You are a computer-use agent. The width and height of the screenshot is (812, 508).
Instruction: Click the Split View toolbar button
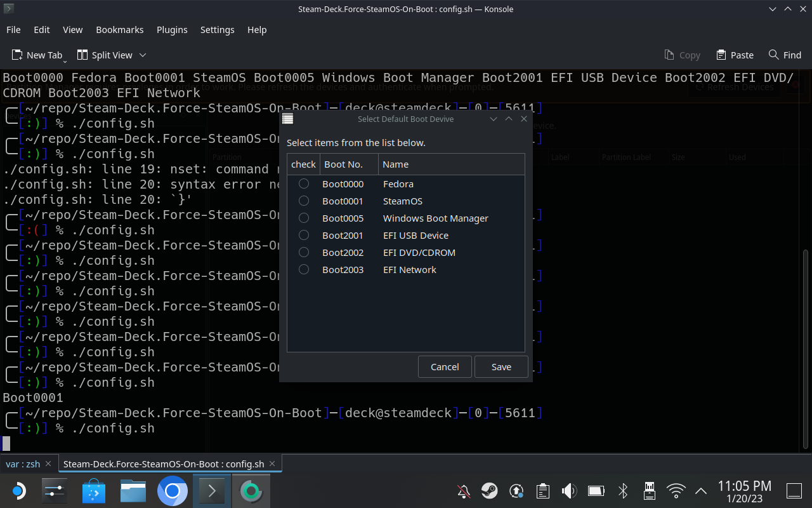105,55
